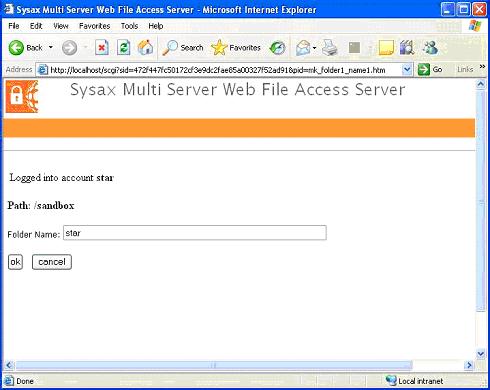Click the grayed Forward arrow button
The width and height of the screenshot is (490, 390).
pos(69,48)
